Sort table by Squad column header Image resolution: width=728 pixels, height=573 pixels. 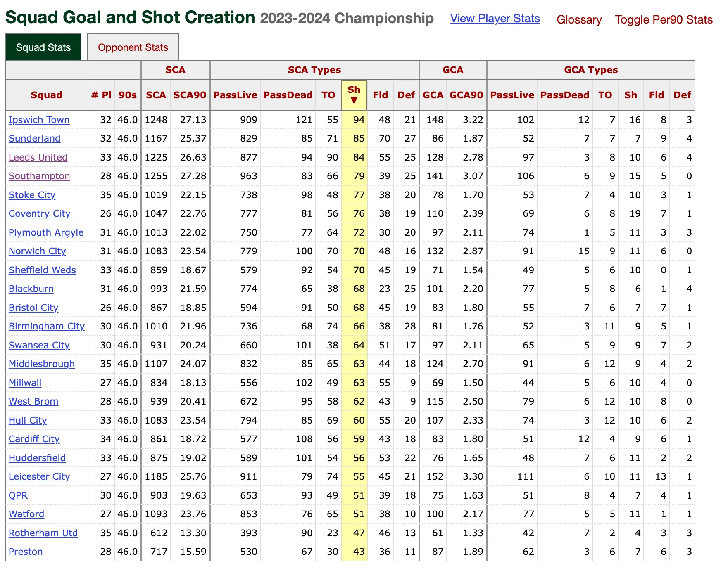pyautogui.click(x=47, y=95)
